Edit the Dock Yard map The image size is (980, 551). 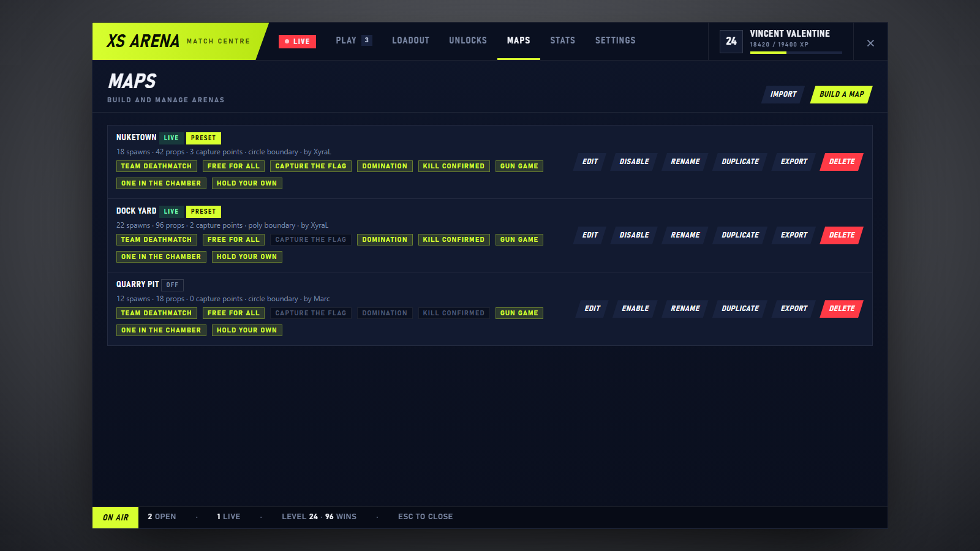[x=590, y=235]
